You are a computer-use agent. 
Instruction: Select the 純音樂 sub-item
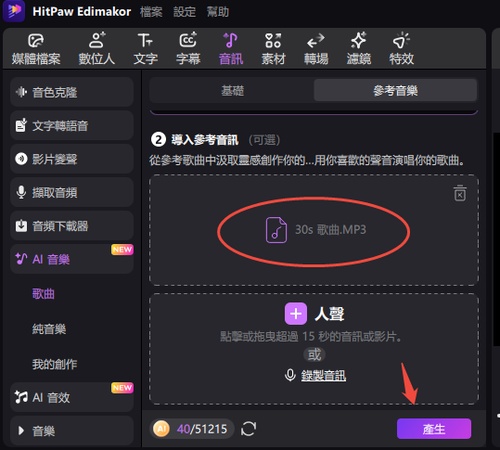(49, 329)
